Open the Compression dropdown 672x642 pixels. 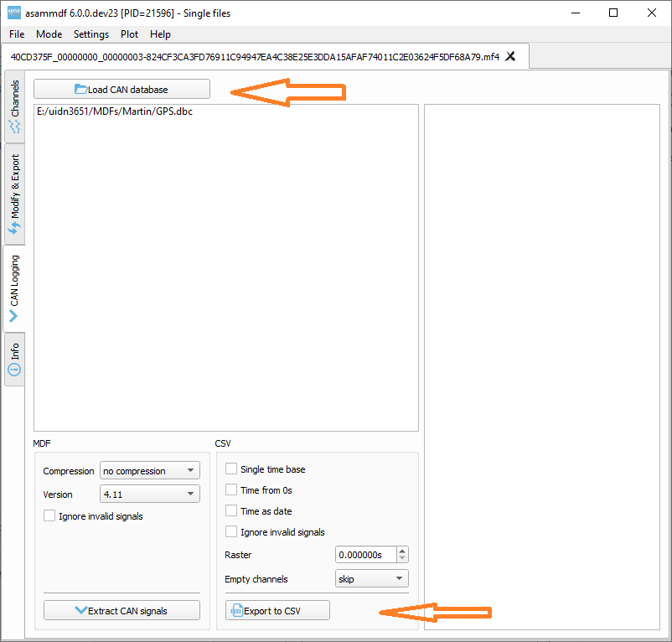[149, 470]
